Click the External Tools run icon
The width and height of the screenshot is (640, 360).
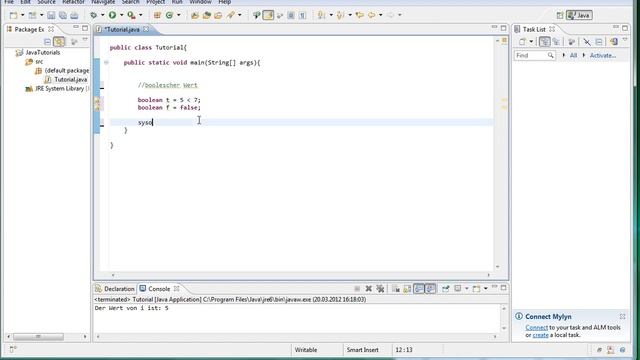point(131,16)
